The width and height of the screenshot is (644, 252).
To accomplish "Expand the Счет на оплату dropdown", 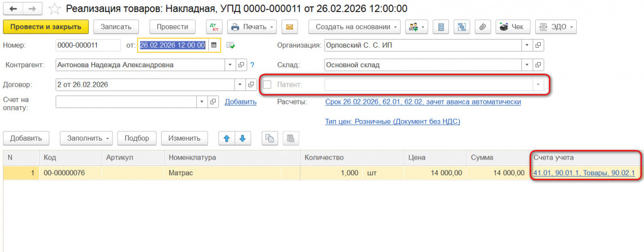I will [x=202, y=102].
